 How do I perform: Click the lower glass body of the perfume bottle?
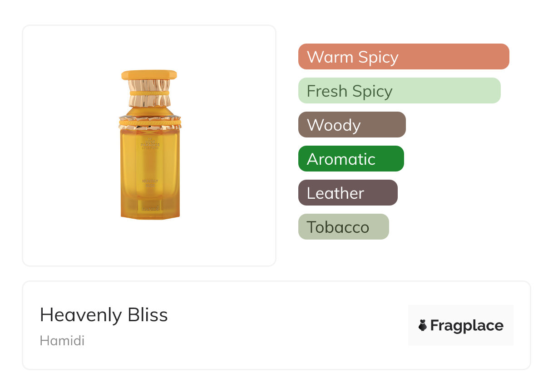150,196
